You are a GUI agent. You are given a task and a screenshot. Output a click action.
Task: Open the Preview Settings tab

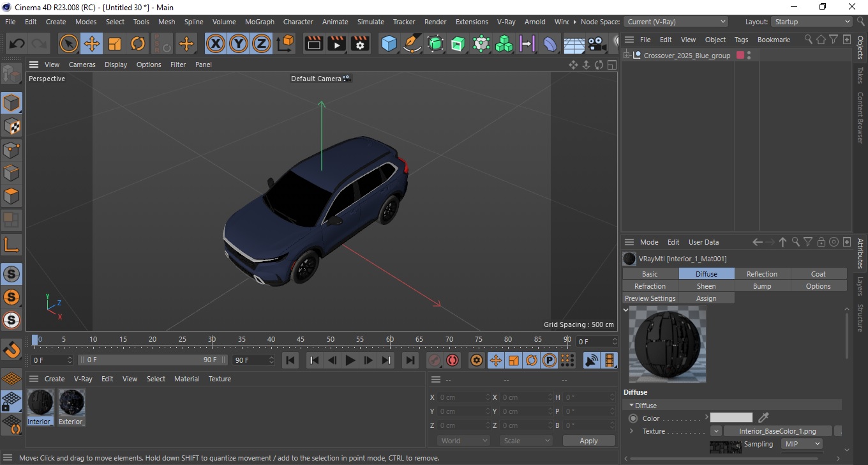(650, 298)
